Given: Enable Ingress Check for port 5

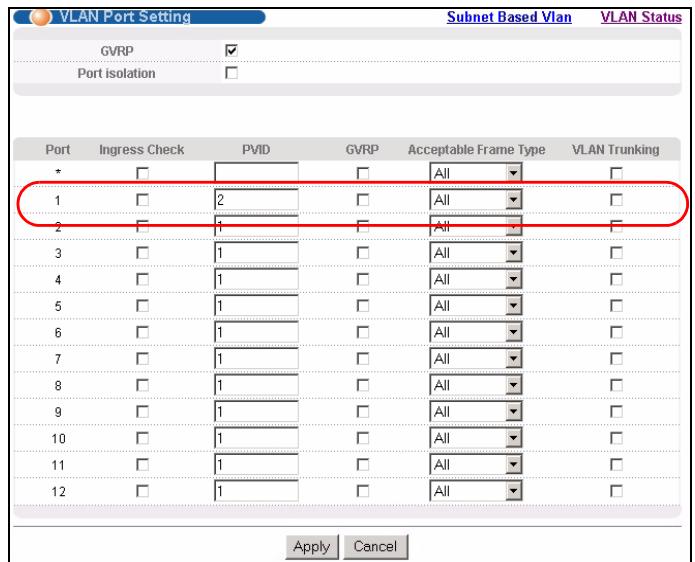Looking at the screenshot, I should click(x=142, y=306).
